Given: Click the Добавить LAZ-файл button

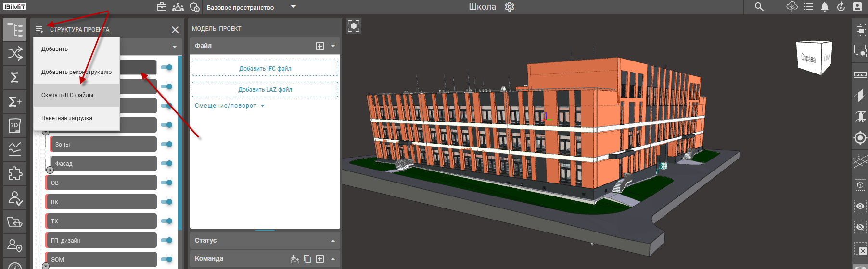Looking at the screenshot, I should (x=265, y=90).
